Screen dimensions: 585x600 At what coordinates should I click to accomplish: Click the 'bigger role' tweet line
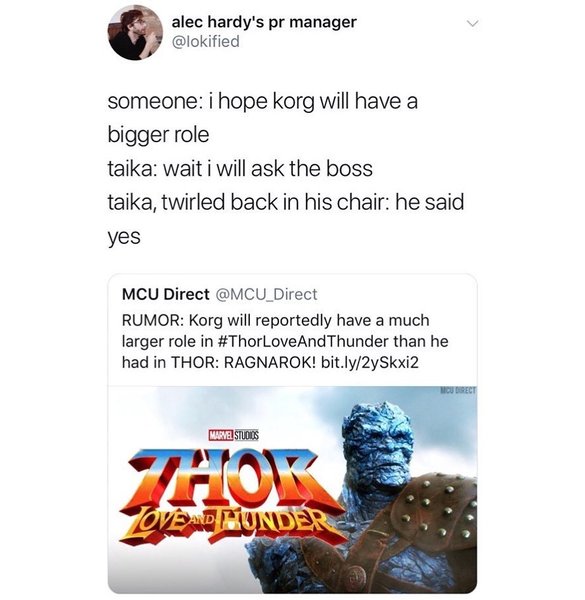158,135
